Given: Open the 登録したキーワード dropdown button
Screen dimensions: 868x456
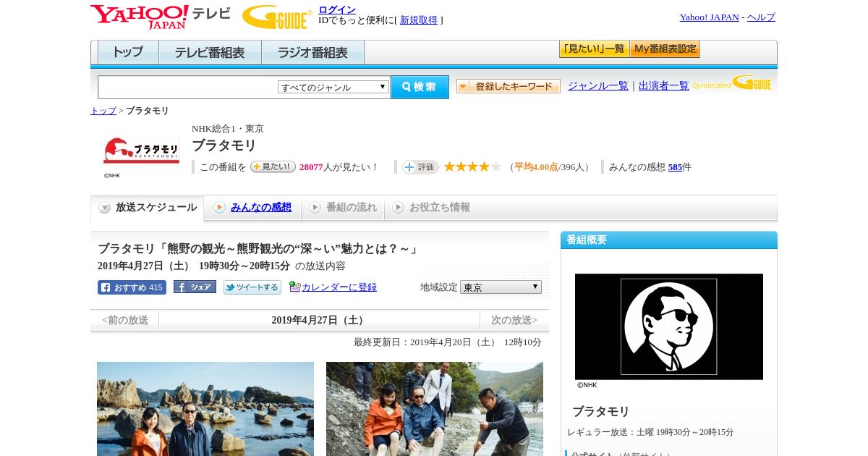Looking at the screenshot, I should pos(509,86).
